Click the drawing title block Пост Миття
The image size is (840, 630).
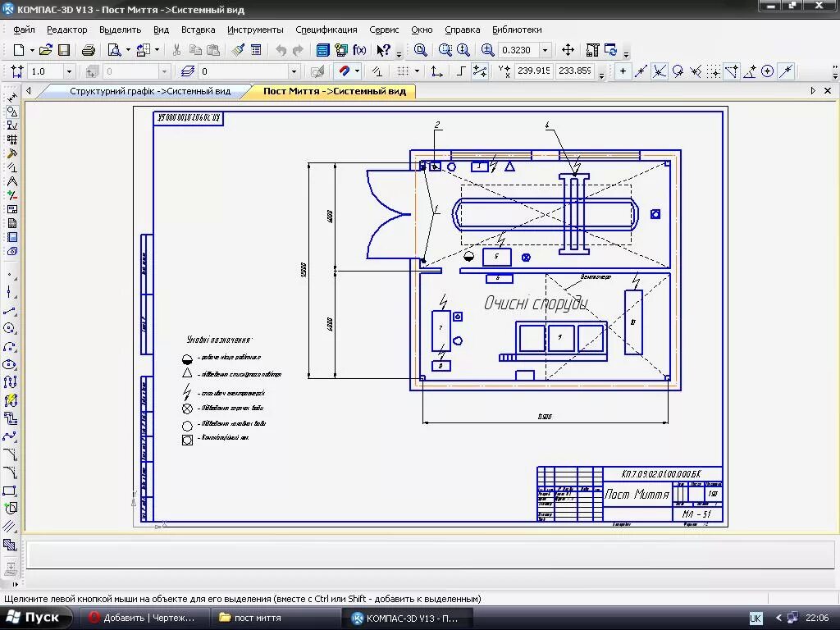point(637,495)
